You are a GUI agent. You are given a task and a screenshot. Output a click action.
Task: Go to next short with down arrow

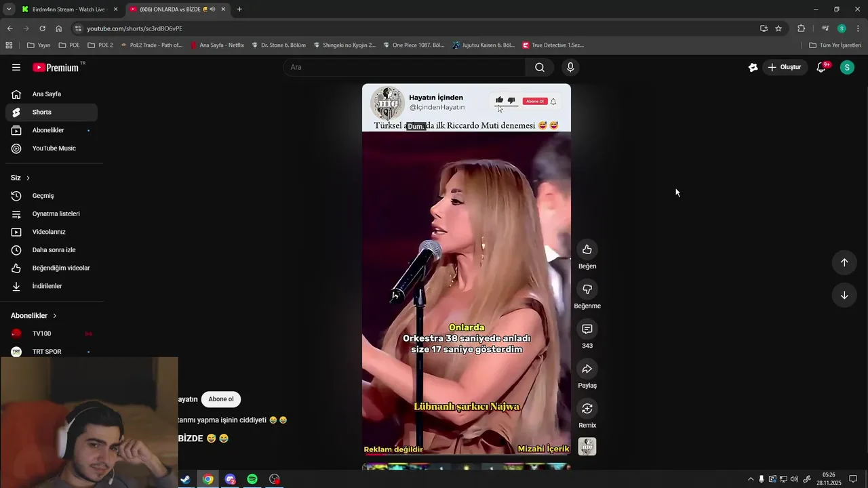tap(844, 296)
